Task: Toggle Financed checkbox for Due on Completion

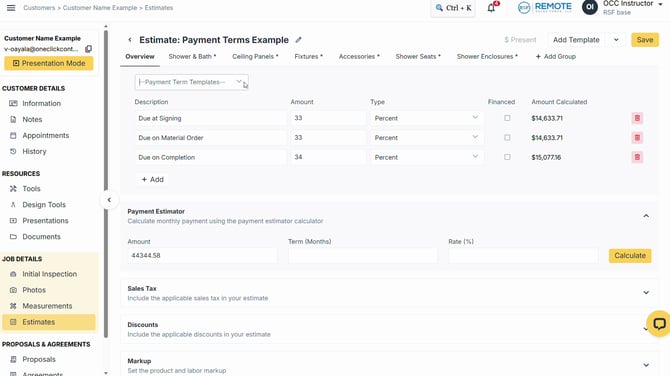Action: pos(507,157)
